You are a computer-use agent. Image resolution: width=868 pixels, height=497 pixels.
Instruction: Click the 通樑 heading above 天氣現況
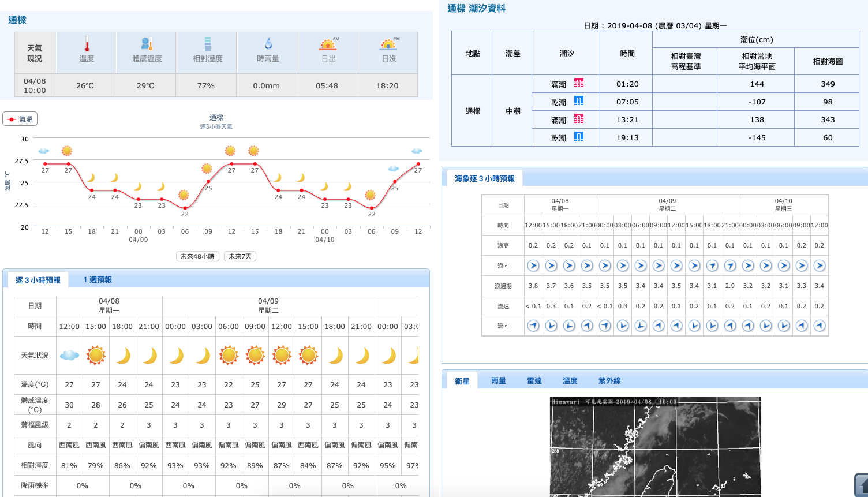[17, 20]
